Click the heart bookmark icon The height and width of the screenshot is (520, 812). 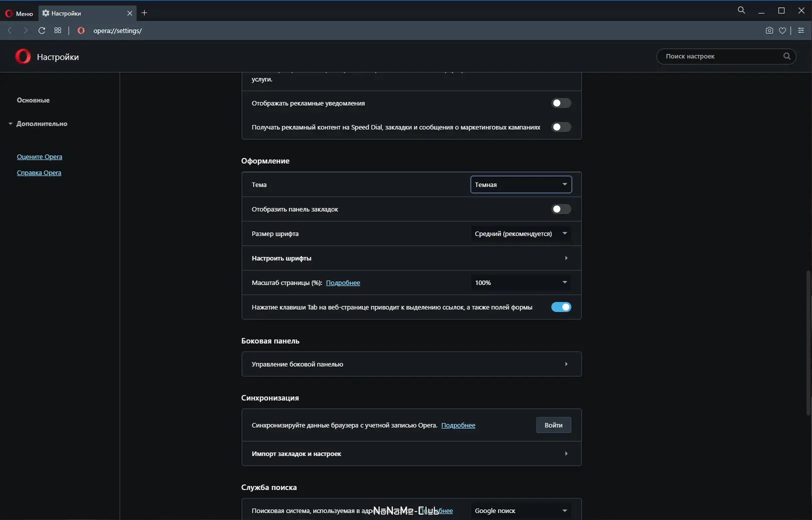782,30
